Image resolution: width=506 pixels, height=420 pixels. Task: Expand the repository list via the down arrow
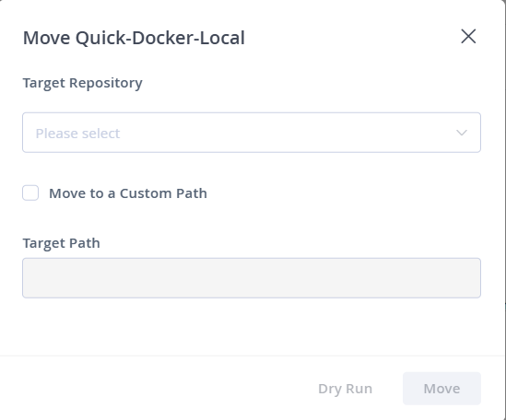tap(462, 133)
